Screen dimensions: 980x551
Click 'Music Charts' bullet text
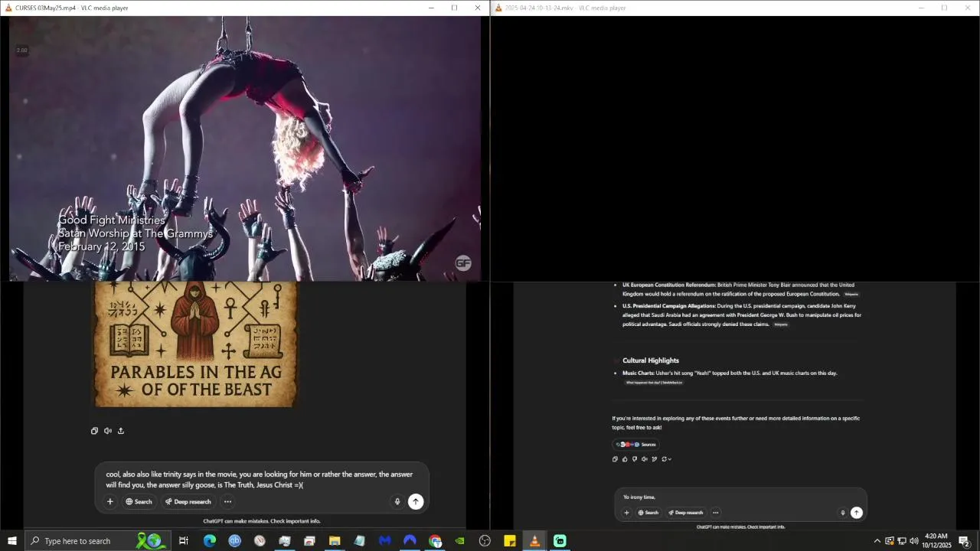click(639, 373)
